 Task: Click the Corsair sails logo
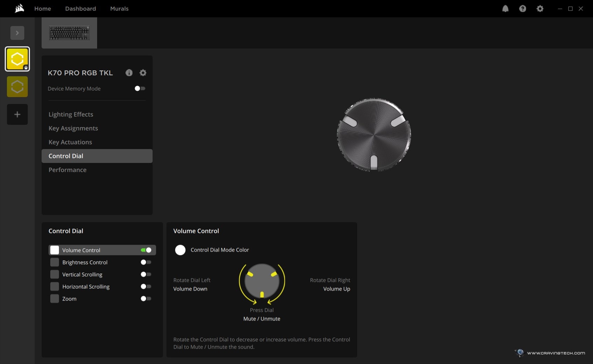tap(20, 8)
